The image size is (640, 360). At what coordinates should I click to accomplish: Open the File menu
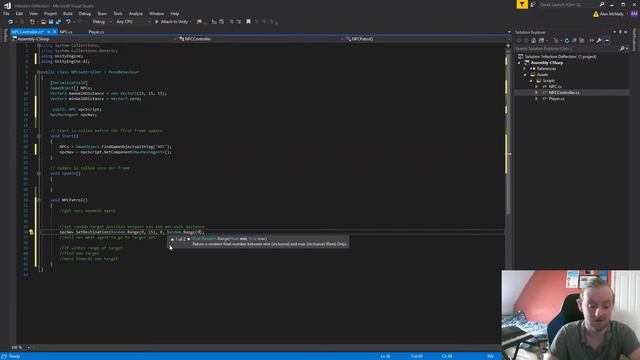tap(7, 13)
